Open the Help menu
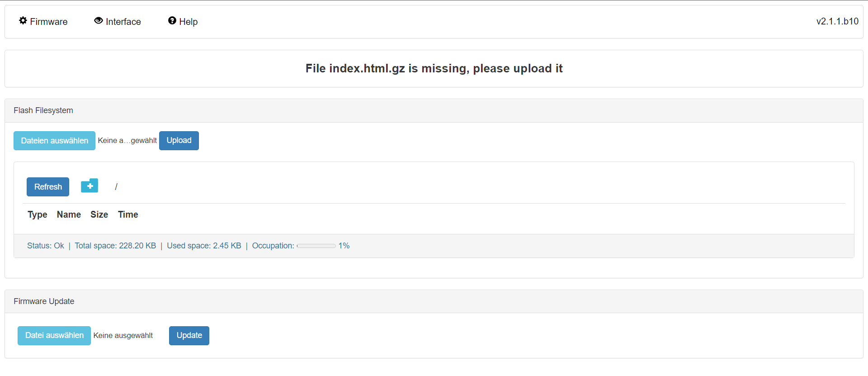 tap(188, 21)
